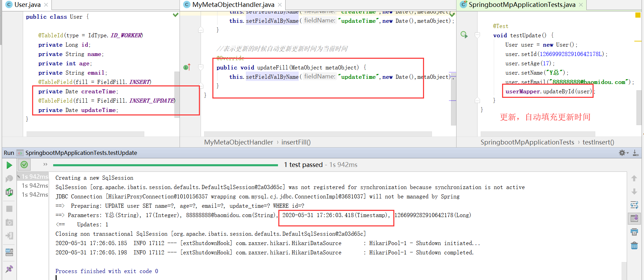Click the 'Updates: 1' console line
This screenshot has height=280, width=644.
pos(82,225)
